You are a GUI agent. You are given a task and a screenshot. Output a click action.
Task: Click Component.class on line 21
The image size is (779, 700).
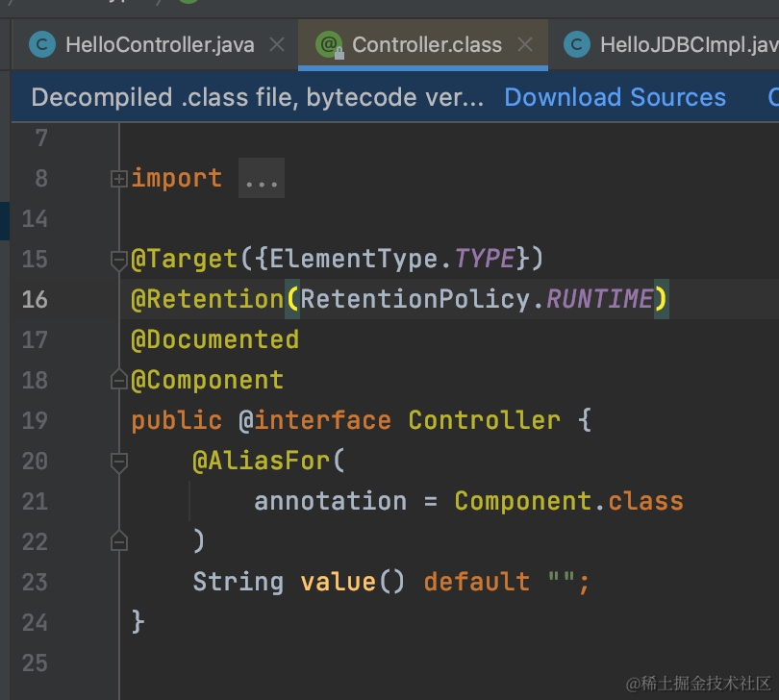click(x=568, y=501)
